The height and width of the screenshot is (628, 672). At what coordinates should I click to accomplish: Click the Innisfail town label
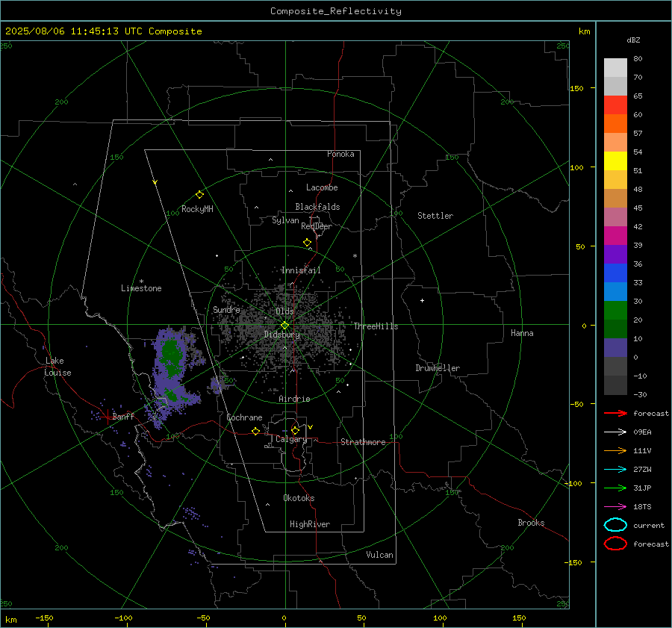click(x=301, y=270)
